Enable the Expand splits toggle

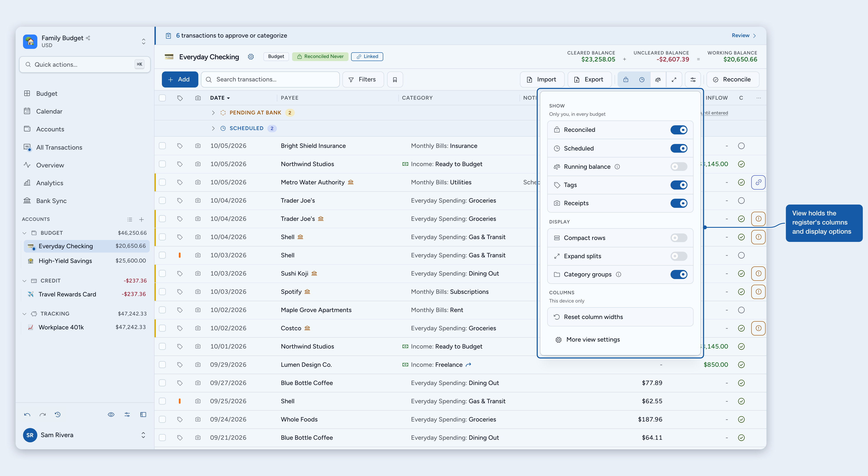pyautogui.click(x=679, y=256)
